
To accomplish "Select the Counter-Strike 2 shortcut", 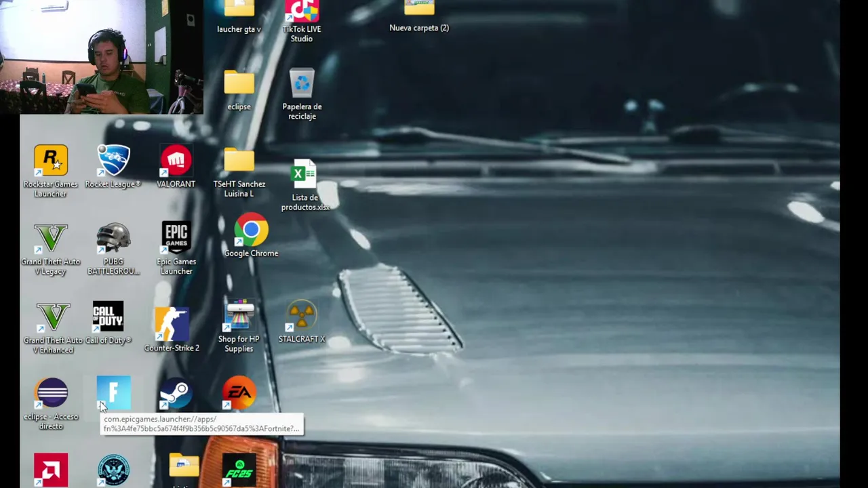I will [172, 323].
